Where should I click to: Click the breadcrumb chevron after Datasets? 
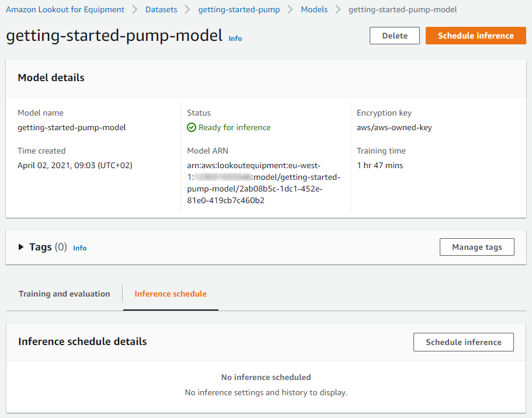click(187, 9)
